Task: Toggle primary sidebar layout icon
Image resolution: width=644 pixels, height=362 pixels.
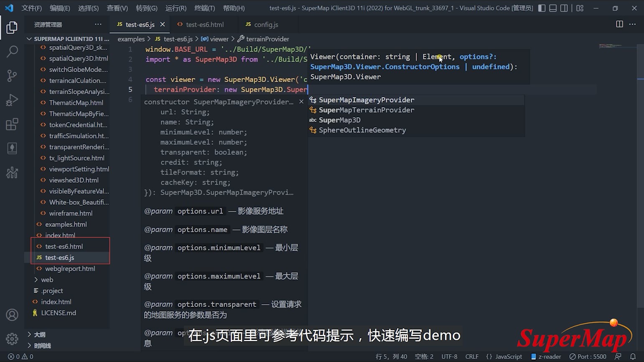Action: [x=542, y=8]
